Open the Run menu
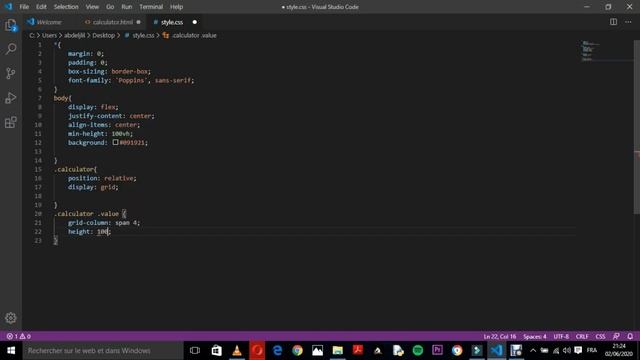The height and width of the screenshot is (360, 640). [x=127, y=7]
